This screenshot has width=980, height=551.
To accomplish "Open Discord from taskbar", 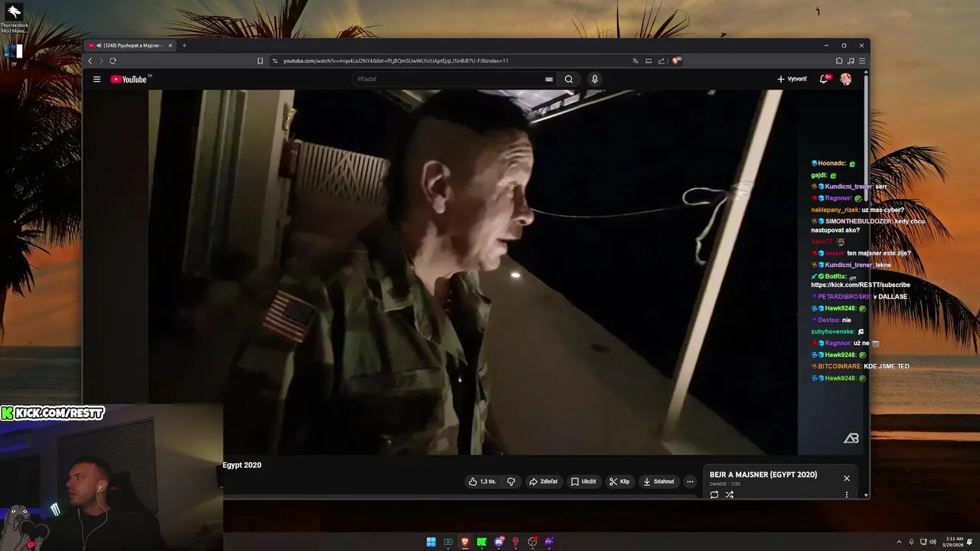I will [x=499, y=542].
